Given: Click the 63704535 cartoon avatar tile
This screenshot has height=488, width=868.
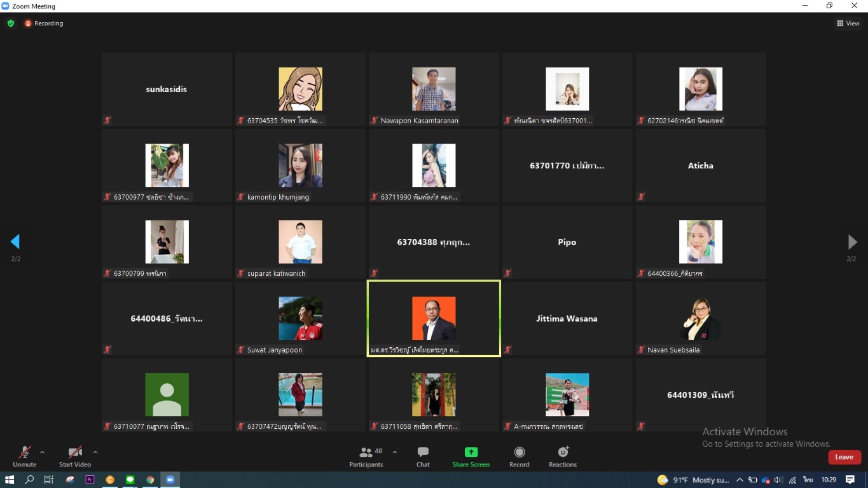Looking at the screenshot, I should 300,89.
